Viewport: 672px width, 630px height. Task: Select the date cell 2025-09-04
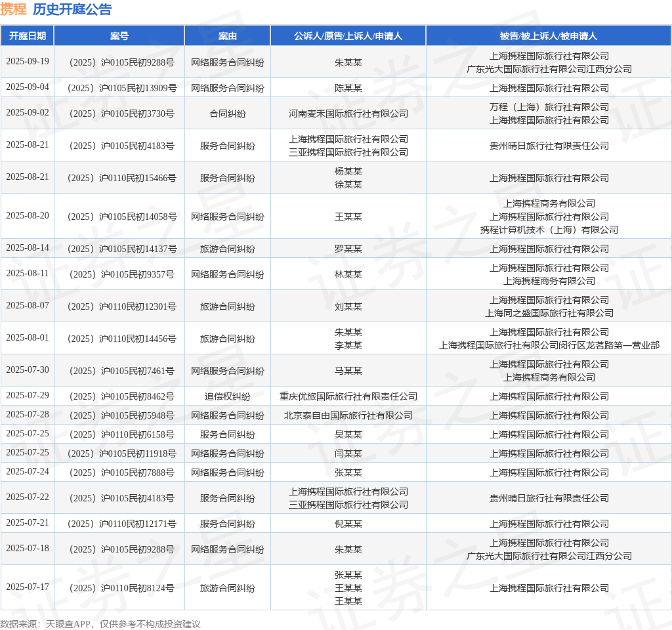tap(28, 87)
